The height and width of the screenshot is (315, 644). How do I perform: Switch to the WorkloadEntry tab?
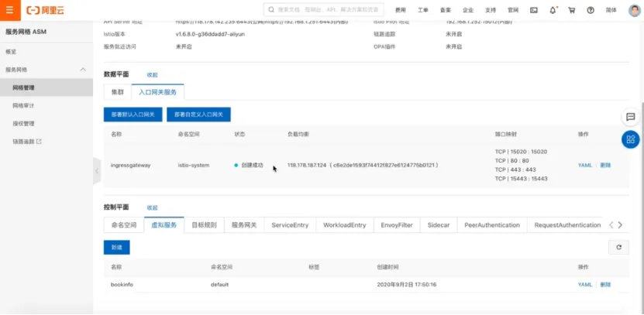[344, 225]
